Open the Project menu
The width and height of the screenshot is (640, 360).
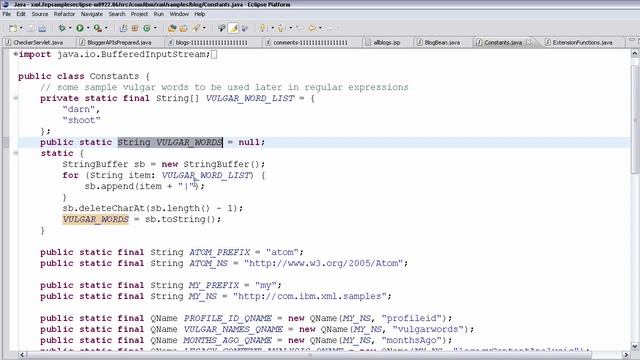pyautogui.click(x=139, y=14)
